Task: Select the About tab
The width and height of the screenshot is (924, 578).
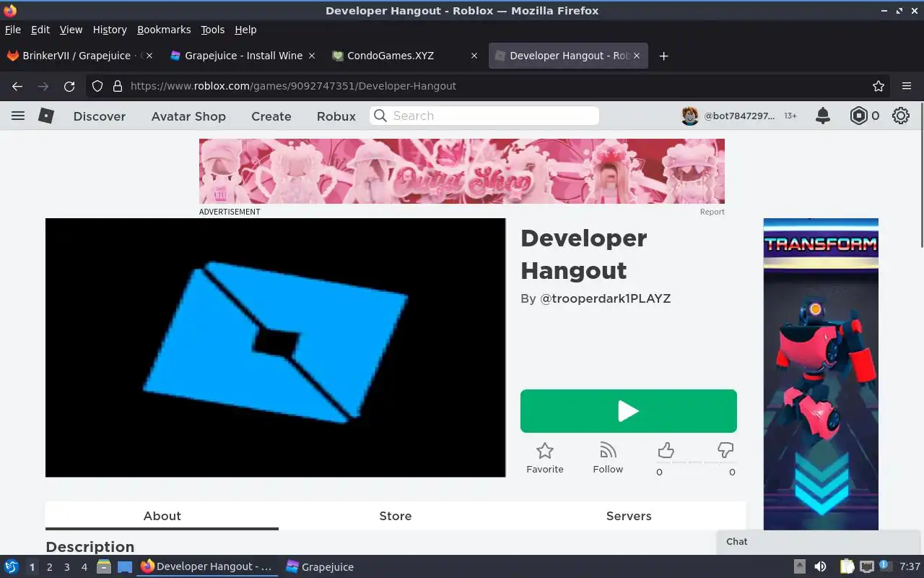Action: (x=162, y=516)
